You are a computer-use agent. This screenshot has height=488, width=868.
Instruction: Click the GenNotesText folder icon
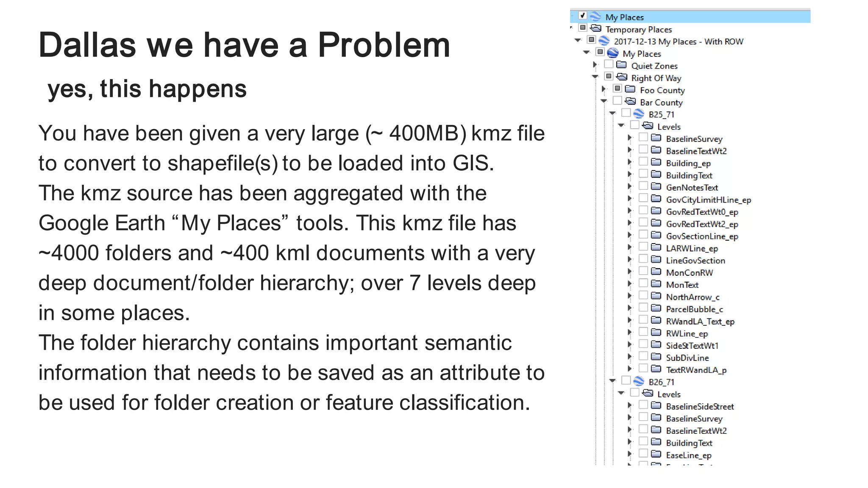coord(656,186)
